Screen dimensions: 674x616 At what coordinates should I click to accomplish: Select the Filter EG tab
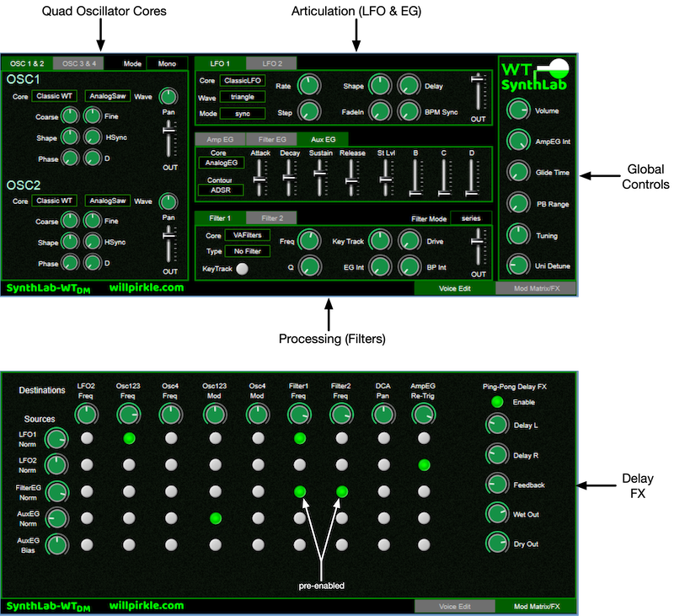[271, 139]
